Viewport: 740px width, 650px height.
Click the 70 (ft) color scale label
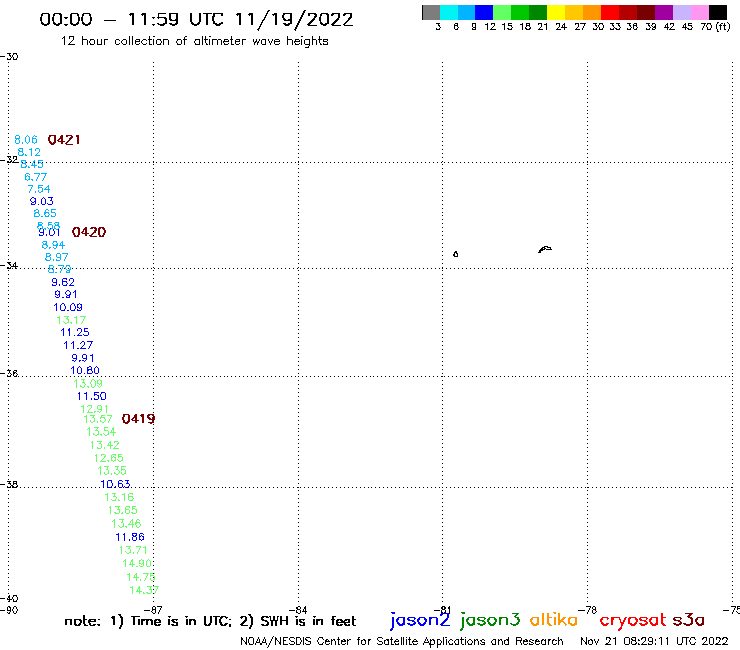715,27
